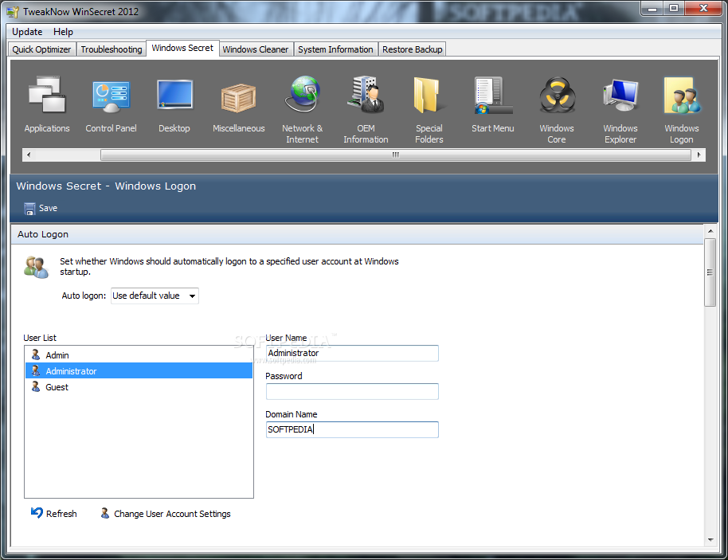Click the horizontal category scrollbar thumb

[x=396, y=155]
